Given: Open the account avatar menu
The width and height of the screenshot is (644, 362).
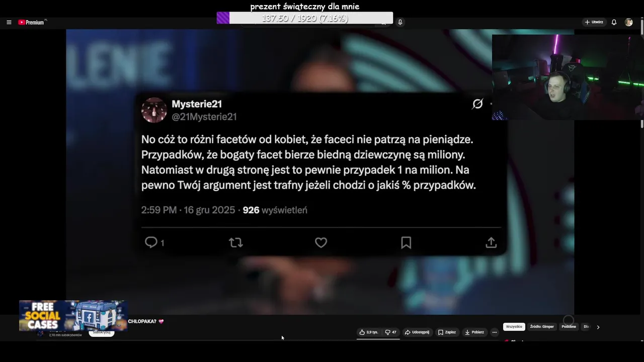Looking at the screenshot, I should click(x=628, y=22).
